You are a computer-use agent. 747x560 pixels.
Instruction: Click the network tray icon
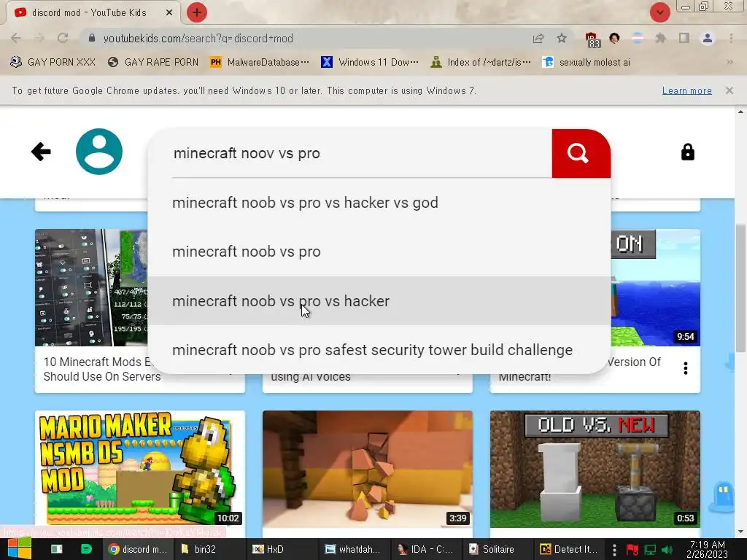650,550
